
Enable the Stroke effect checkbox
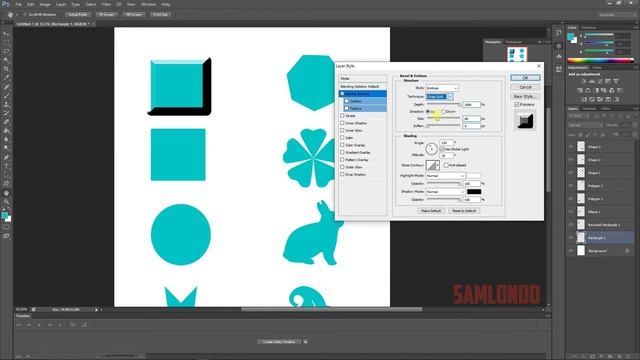coord(342,116)
